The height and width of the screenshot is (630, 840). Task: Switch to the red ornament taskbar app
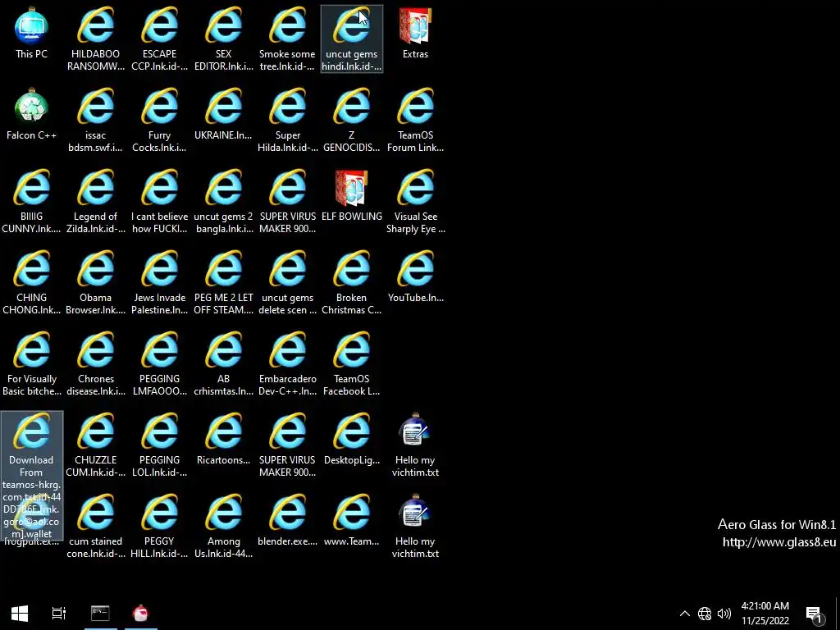pos(141,614)
